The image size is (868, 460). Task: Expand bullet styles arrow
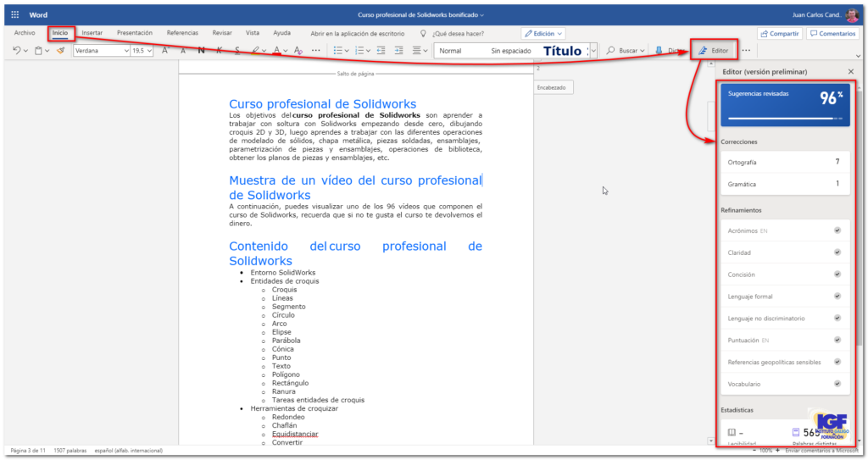pyautogui.click(x=347, y=51)
